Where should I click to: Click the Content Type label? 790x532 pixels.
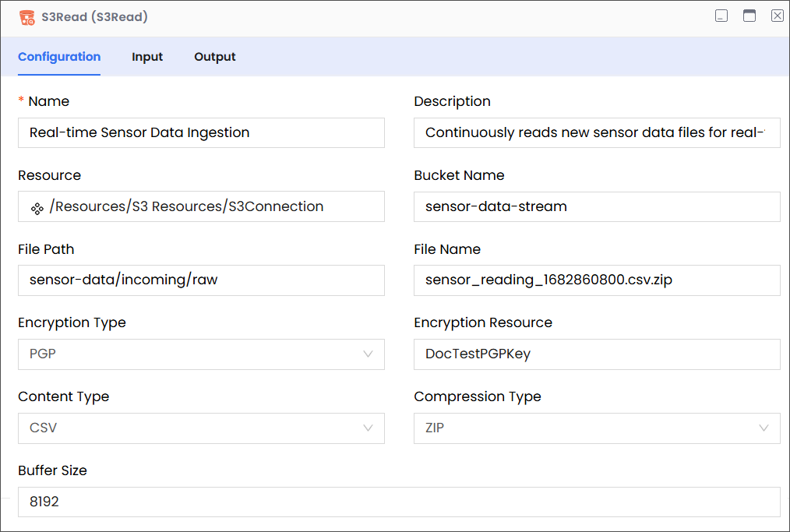[x=63, y=396]
